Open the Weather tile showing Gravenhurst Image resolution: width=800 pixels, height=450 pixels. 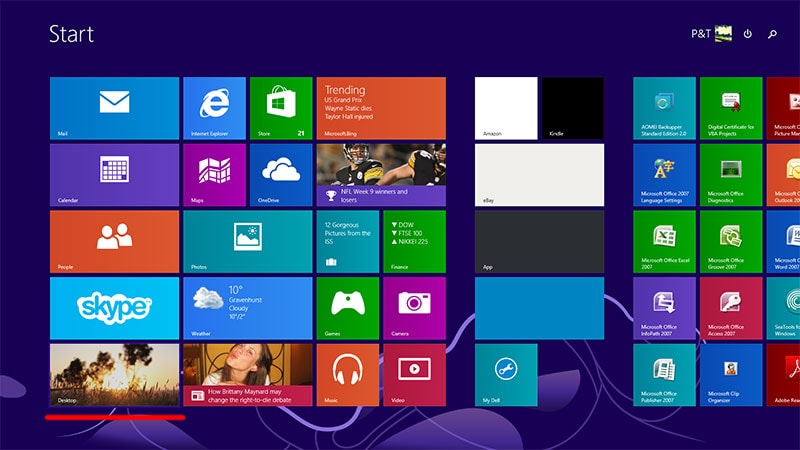pos(247,308)
